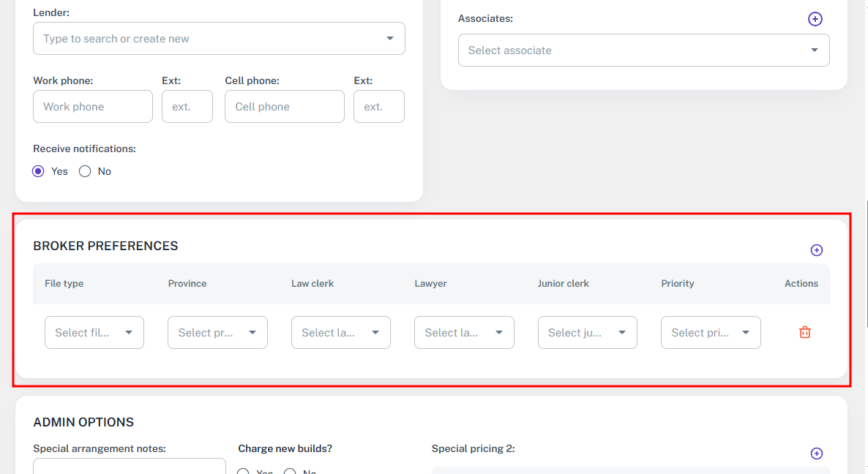Select Yes for Receive notifications

(x=39, y=171)
